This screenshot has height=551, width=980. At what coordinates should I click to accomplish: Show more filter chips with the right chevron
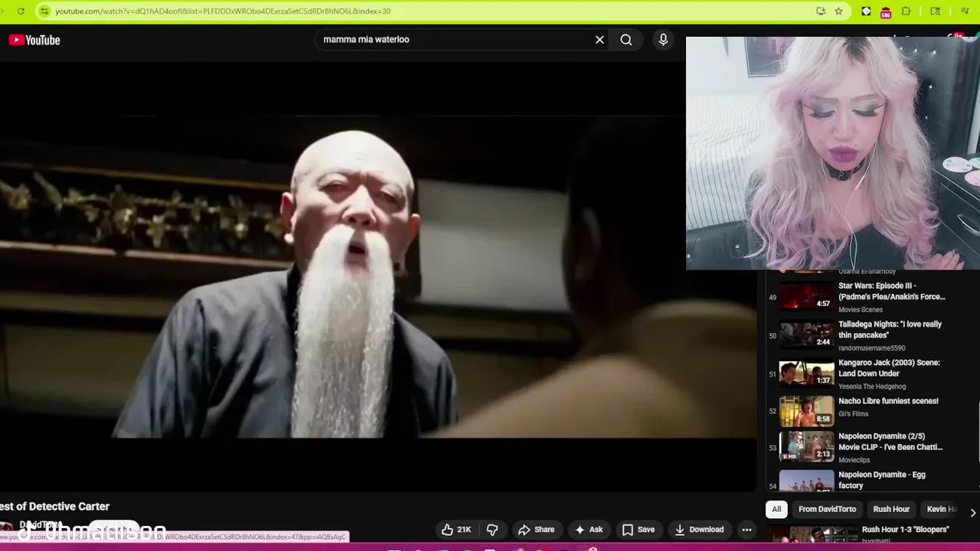[x=972, y=513]
